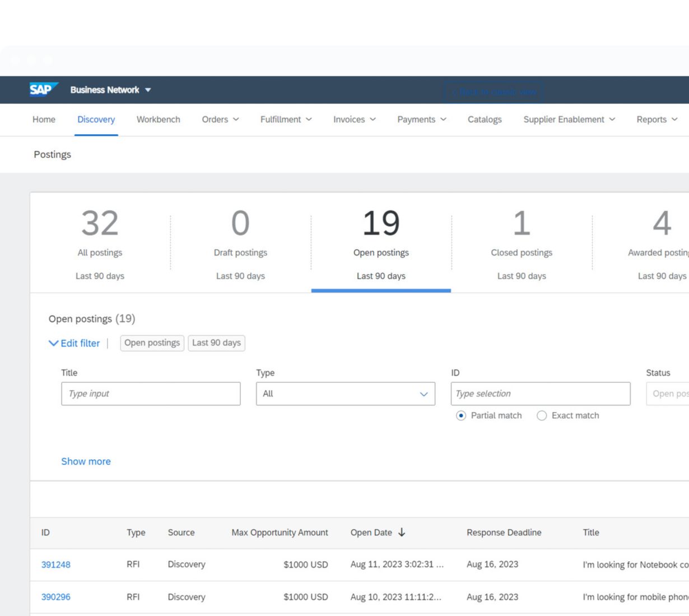Open posting ID 390296
This screenshot has width=689, height=616.
pos(56,597)
